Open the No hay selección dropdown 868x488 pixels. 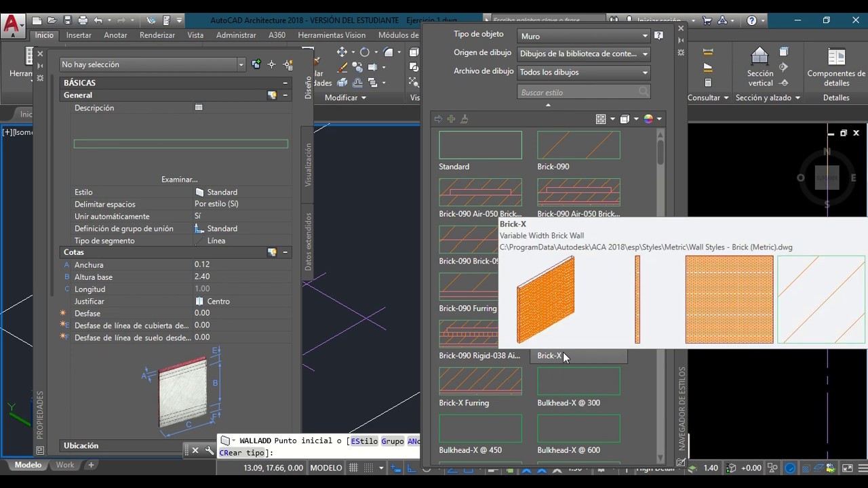click(241, 64)
